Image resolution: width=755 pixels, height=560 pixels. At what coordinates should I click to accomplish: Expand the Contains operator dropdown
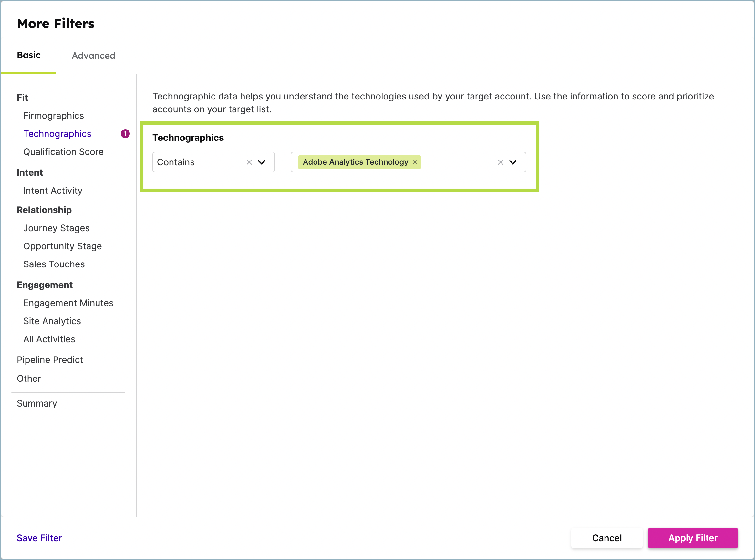coord(262,162)
